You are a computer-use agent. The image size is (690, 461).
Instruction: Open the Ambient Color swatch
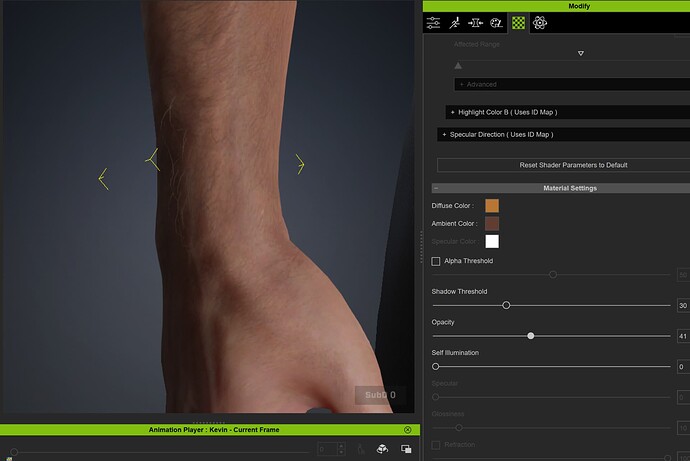[x=492, y=223]
